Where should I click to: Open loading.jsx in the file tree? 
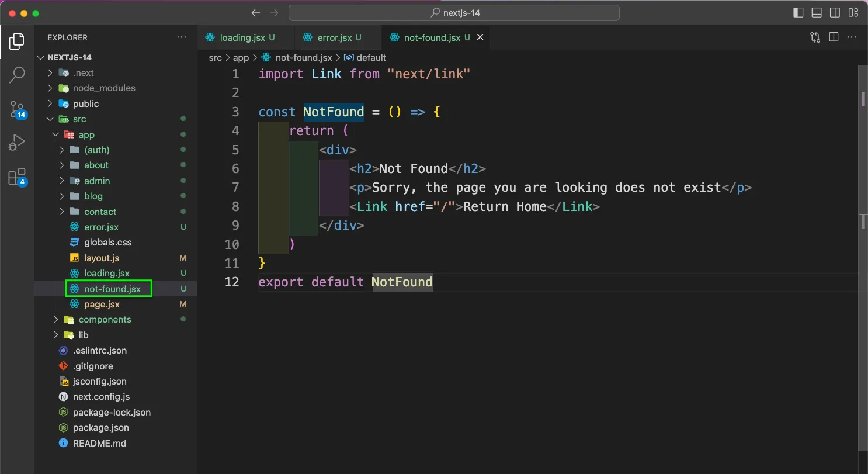[x=116, y=273]
